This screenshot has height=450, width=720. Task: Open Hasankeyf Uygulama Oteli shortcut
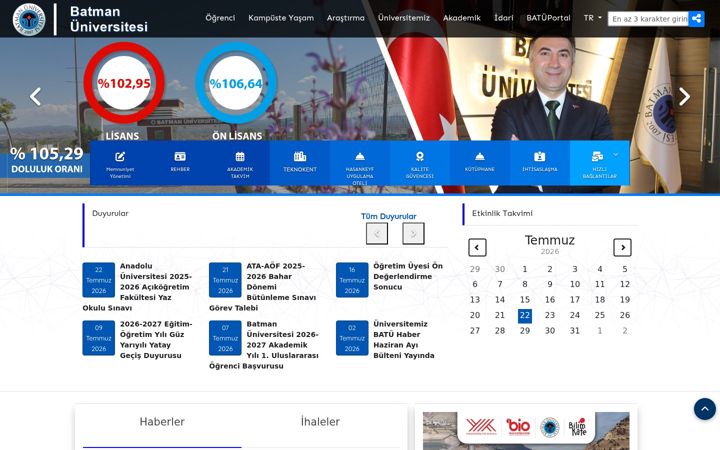tap(360, 163)
